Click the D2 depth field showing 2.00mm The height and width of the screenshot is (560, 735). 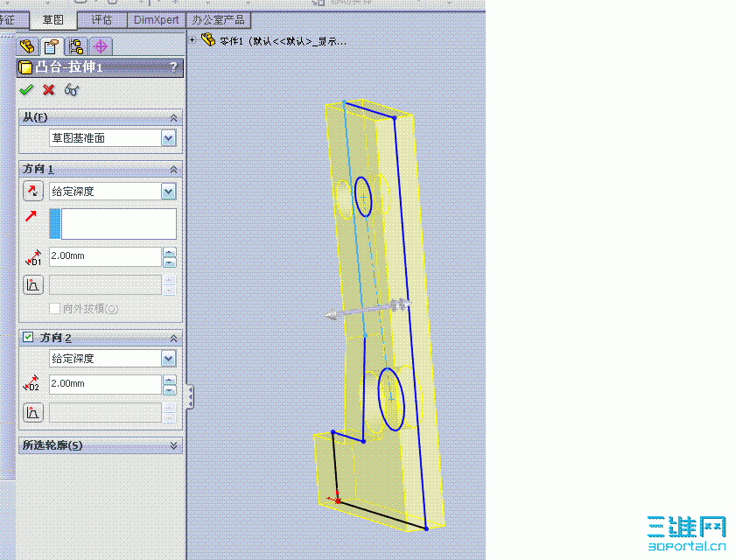click(106, 384)
